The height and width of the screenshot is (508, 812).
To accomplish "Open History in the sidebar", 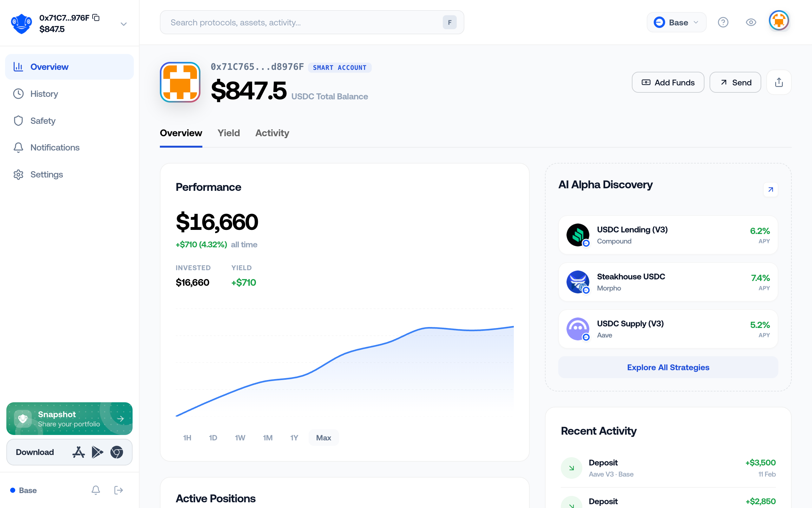I will pos(69,94).
